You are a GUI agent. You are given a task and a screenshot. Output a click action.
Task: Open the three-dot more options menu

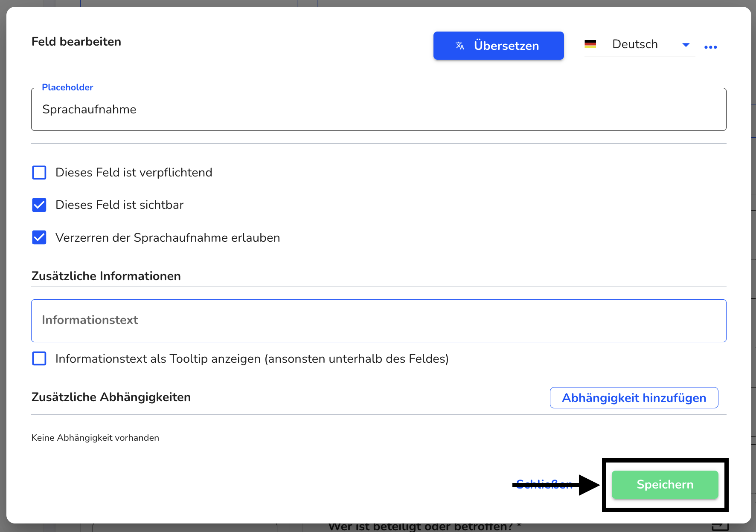tap(710, 47)
